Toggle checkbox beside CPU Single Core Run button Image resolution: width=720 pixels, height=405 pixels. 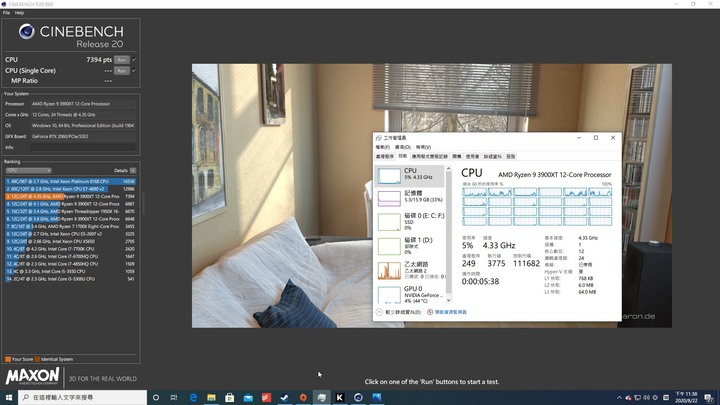pyautogui.click(x=134, y=71)
